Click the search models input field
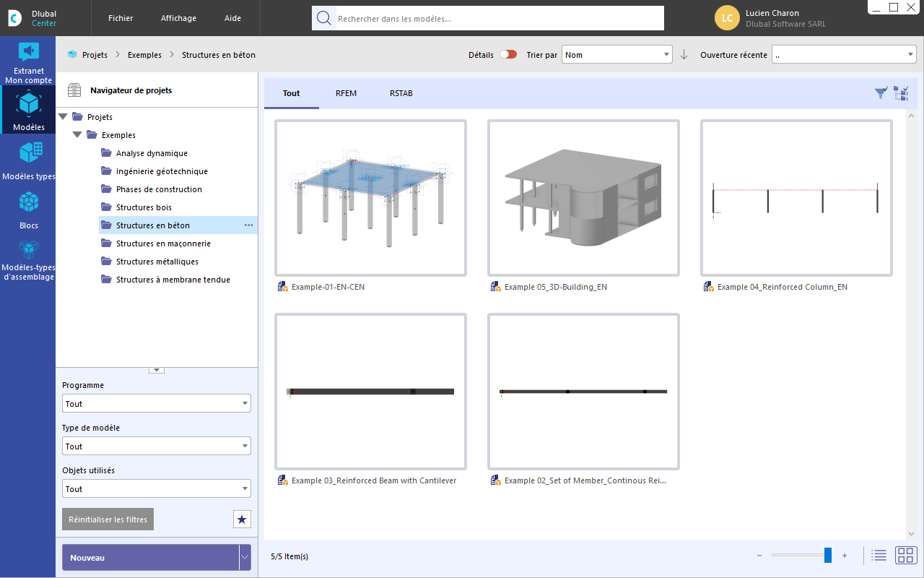The height and width of the screenshot is (578, 924). point(500,18)
